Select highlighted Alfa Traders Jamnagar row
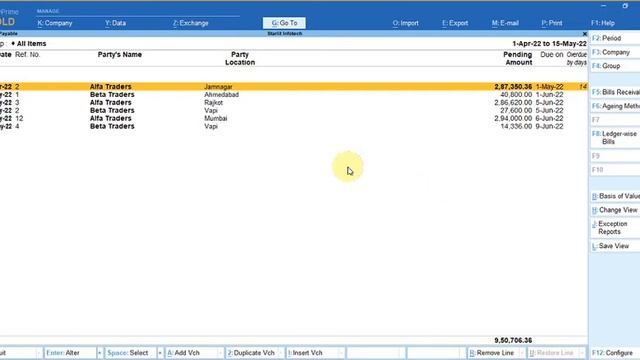 click(293, 87)
